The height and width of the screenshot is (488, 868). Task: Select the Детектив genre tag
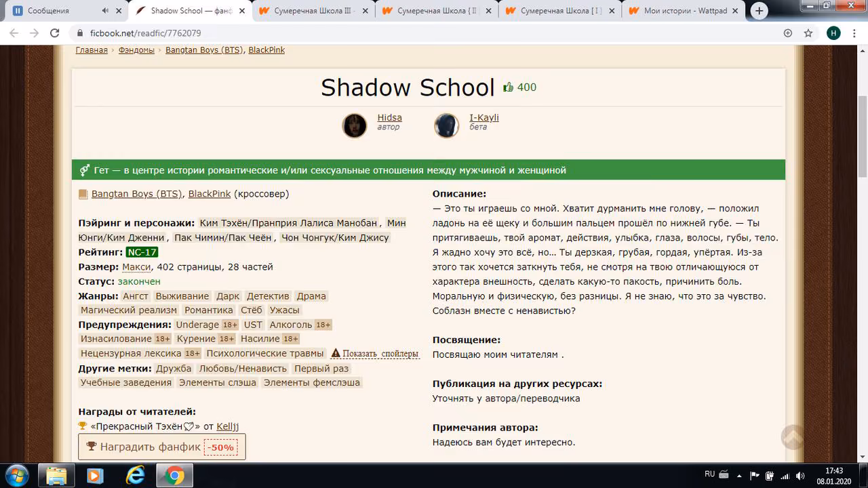(x=268, y=296)
